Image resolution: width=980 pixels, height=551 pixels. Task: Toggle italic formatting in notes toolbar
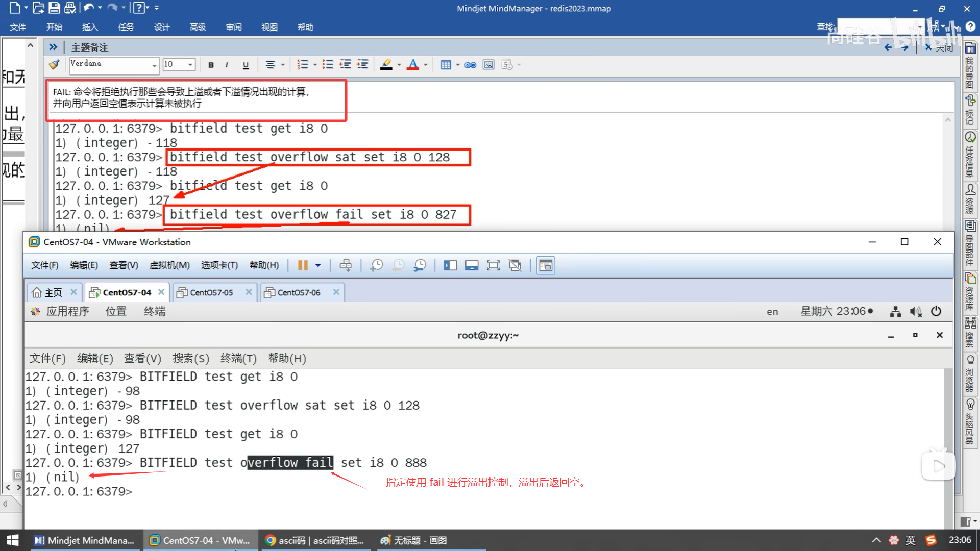click(227, 65)
